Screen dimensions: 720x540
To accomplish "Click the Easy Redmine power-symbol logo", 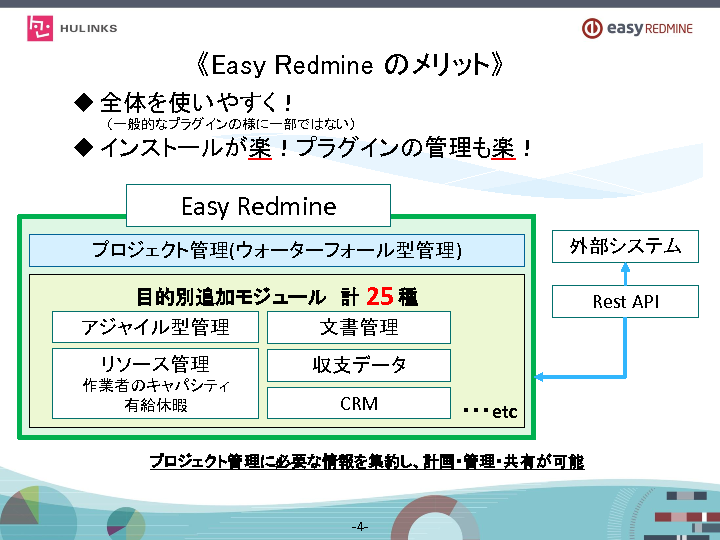I will tap(592, 28).
